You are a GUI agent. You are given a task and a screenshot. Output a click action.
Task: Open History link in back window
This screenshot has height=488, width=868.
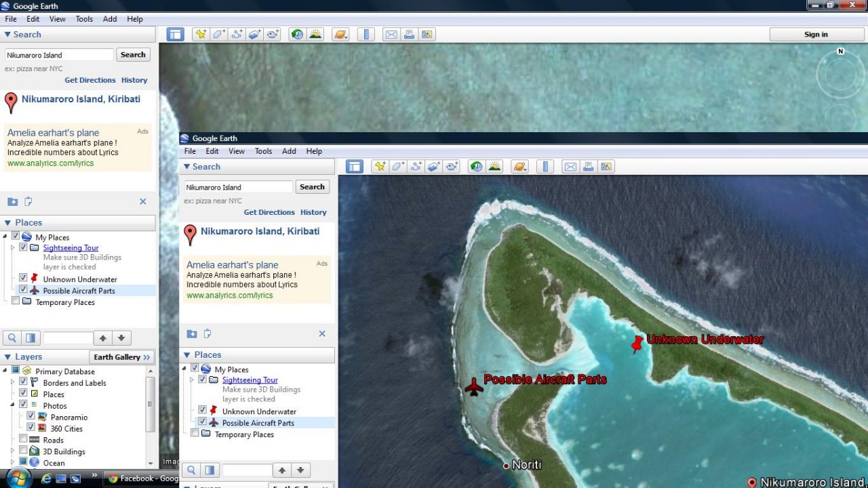134,80
